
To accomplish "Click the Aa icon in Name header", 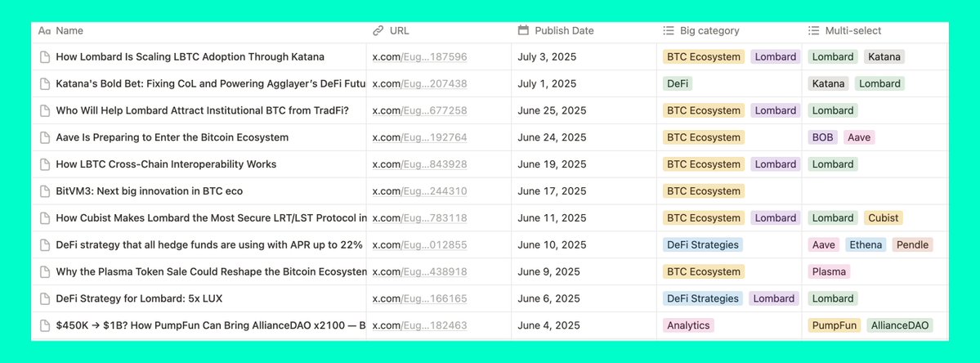I will [45, 31].
